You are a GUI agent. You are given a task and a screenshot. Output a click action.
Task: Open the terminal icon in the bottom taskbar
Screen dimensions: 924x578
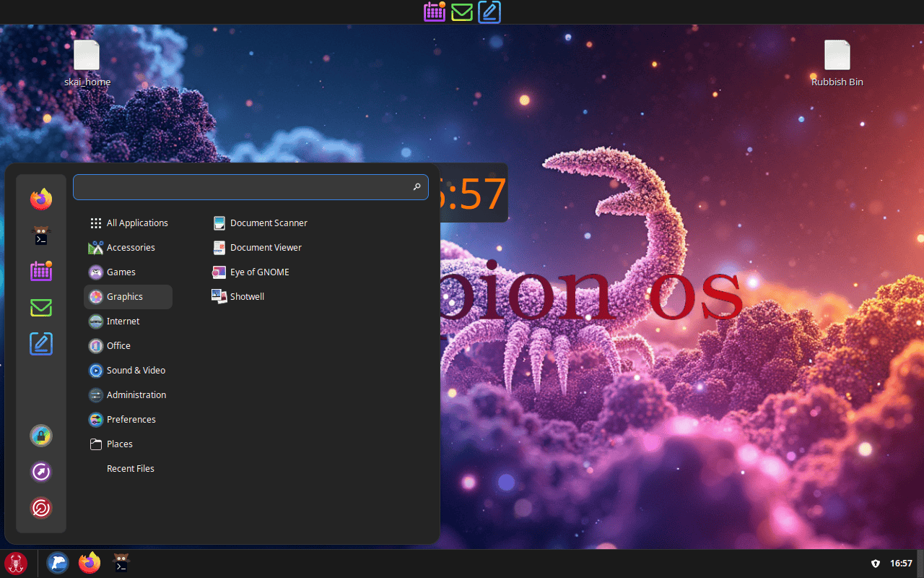pyautogui.click(x=121, y=563)
